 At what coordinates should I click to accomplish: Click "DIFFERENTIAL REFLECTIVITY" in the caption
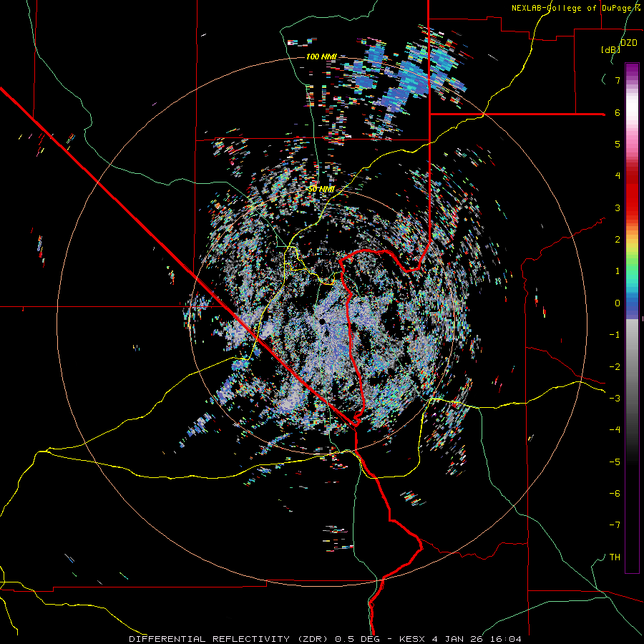click(x=209, y=639)
